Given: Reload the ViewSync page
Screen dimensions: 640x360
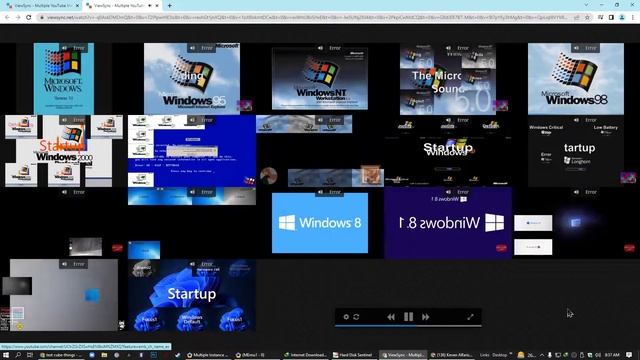Looking at the screenshot, I should pyautogui.click(x=29, y=18).
